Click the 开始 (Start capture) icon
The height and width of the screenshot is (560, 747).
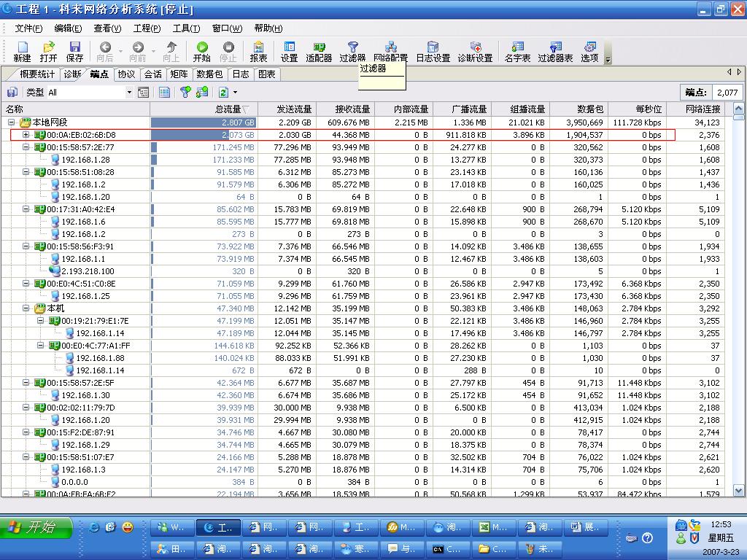(x=201, y=51)
